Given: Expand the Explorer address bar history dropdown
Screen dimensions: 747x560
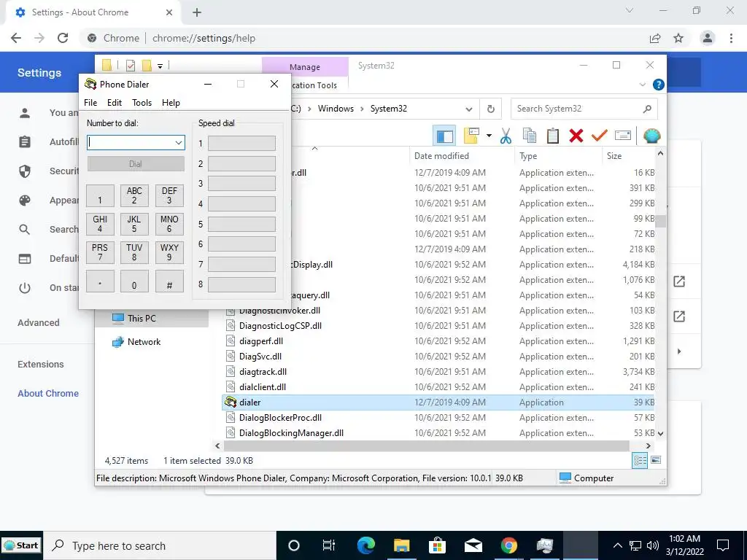Looking at the screenshot, I should pos(469,109).
